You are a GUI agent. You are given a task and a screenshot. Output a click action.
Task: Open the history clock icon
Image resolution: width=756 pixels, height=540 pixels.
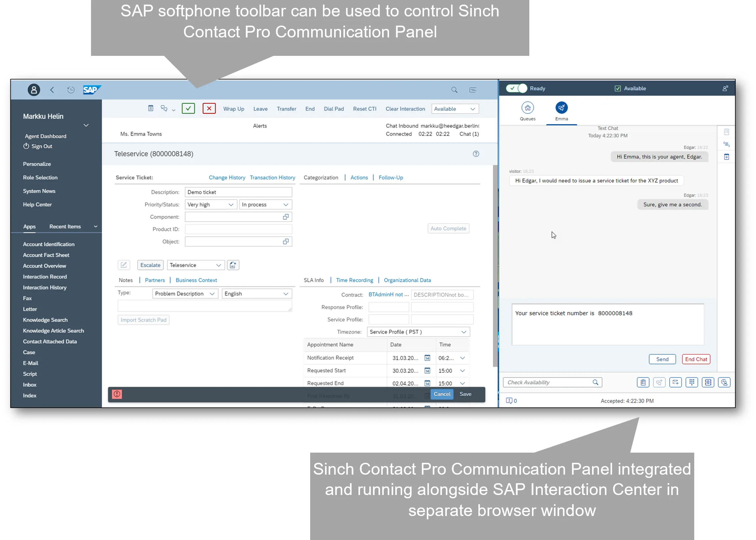point(71,90)
